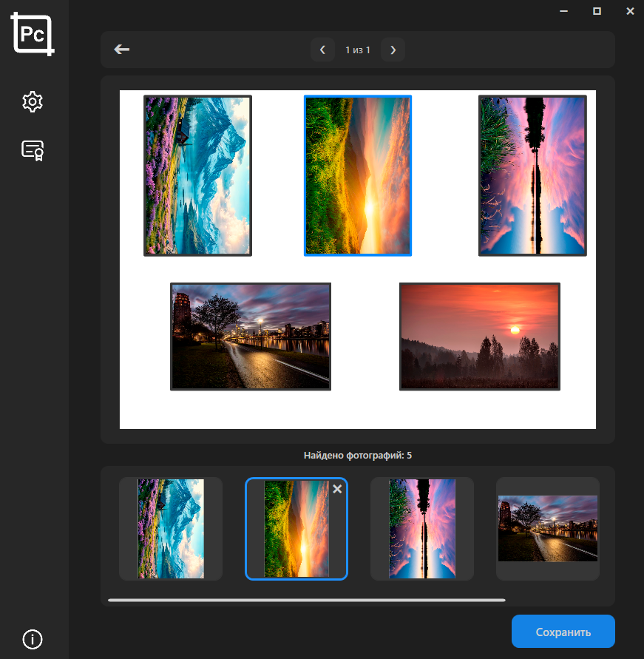Viewport: 644px width, 659px height.
Task: Maximize the application window
Action: tap(597, 11)
